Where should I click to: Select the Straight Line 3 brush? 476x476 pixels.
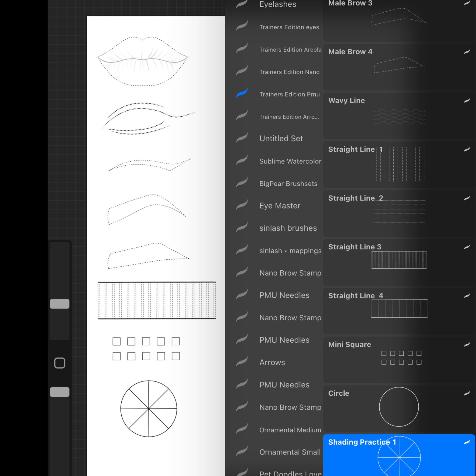399,262
